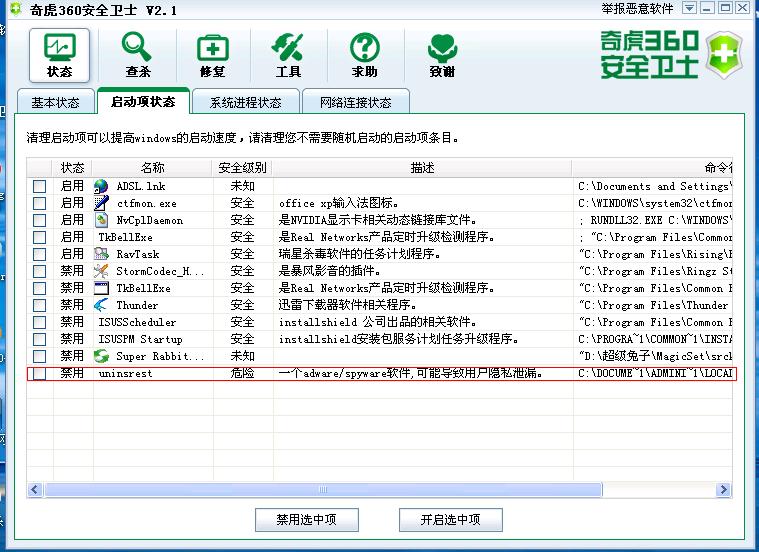Select the ISUSScheduler row name

click(x=137, y=322)
